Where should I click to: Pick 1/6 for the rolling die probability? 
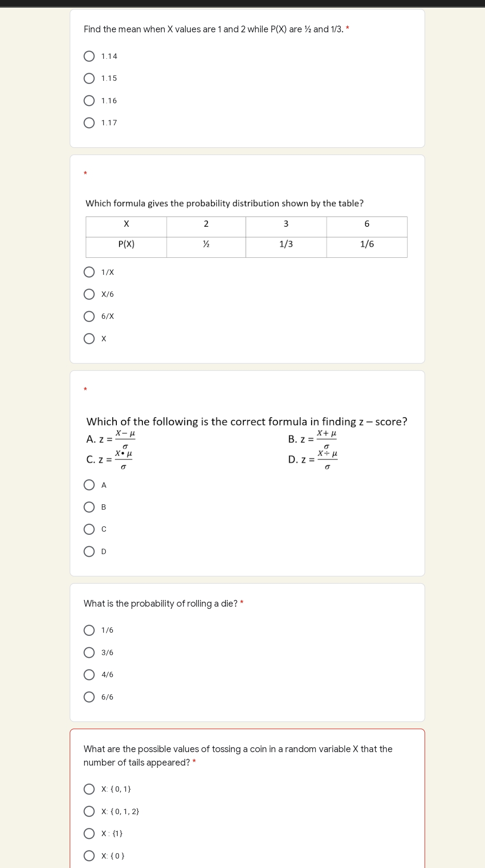point(89,630)
